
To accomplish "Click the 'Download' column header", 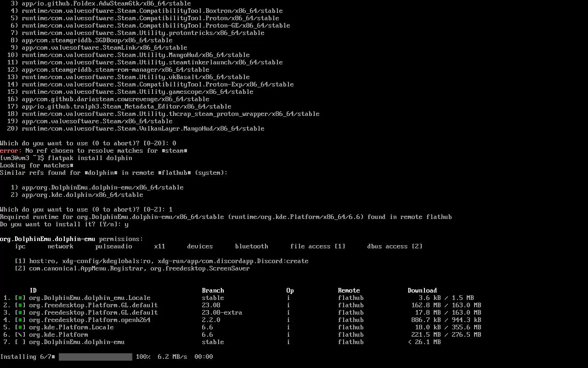I will (423, 291).
